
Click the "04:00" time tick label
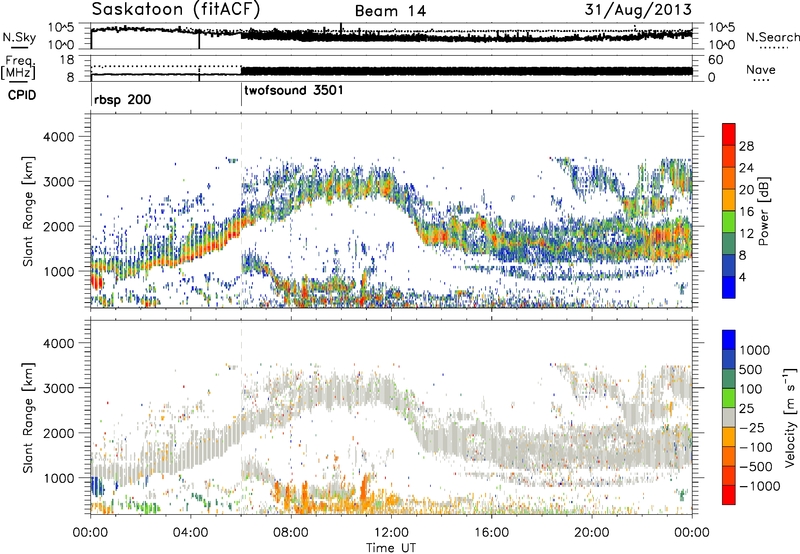point(191,533)
